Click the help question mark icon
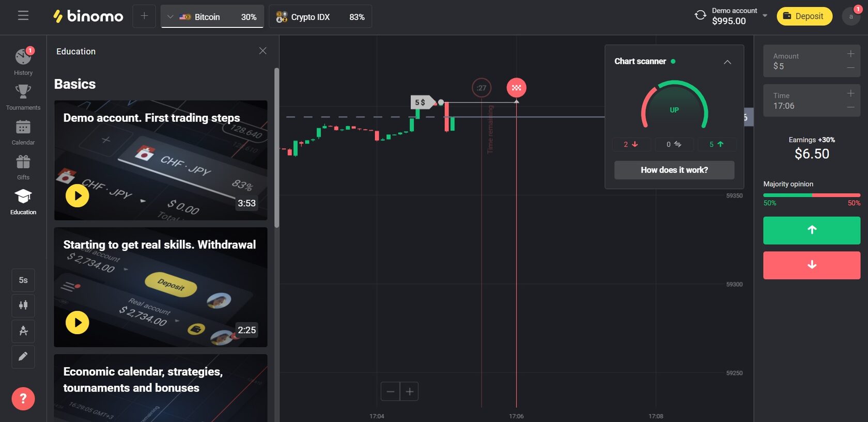The height and width of the screenshot is (422, 868). tap(23, 398)
